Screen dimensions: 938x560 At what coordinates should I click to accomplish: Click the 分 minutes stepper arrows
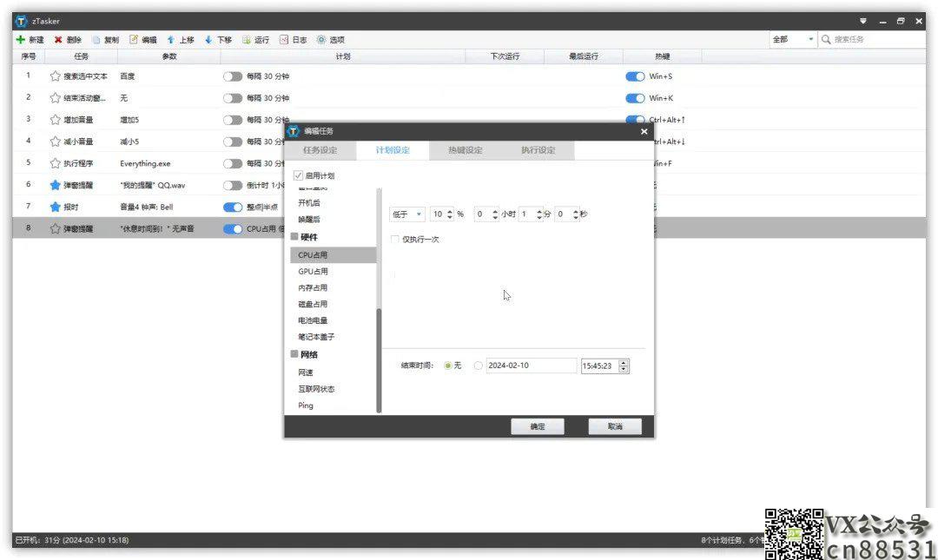539,214
